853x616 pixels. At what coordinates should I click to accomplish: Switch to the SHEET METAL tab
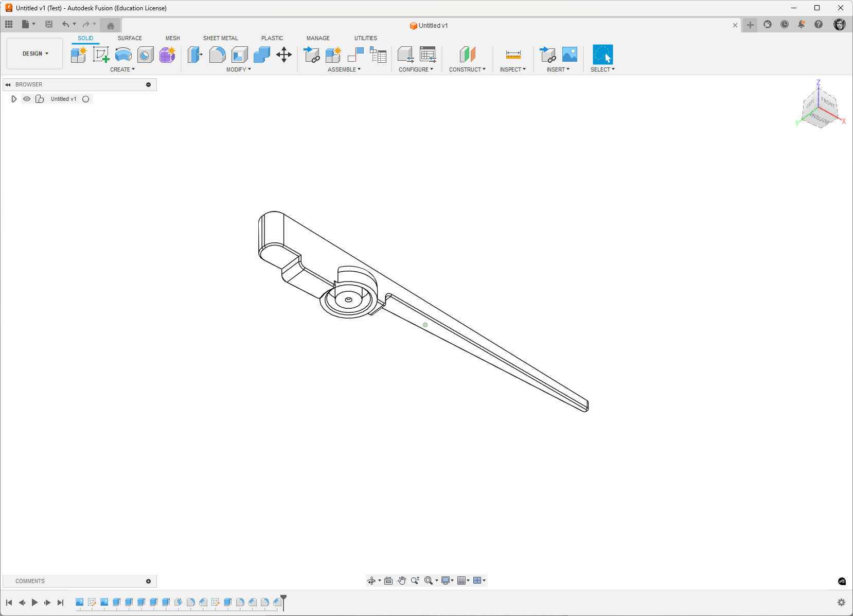point(221,38)
